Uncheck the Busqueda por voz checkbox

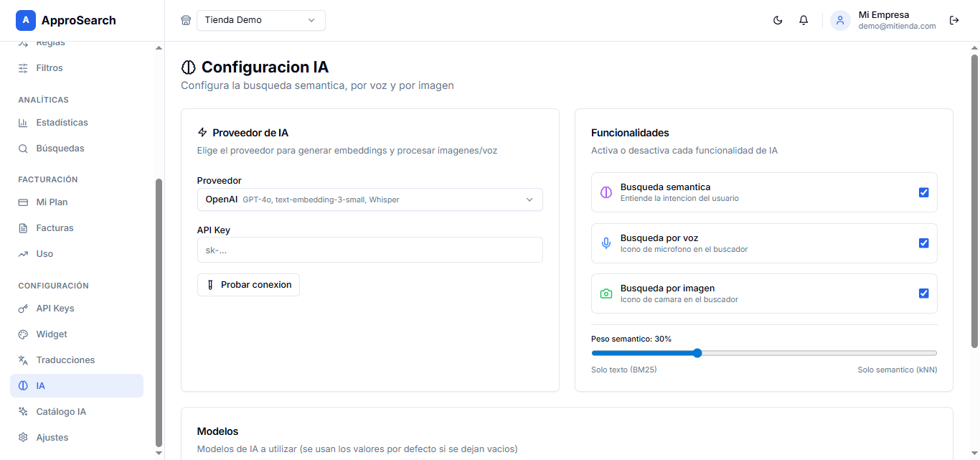(924, 243)
